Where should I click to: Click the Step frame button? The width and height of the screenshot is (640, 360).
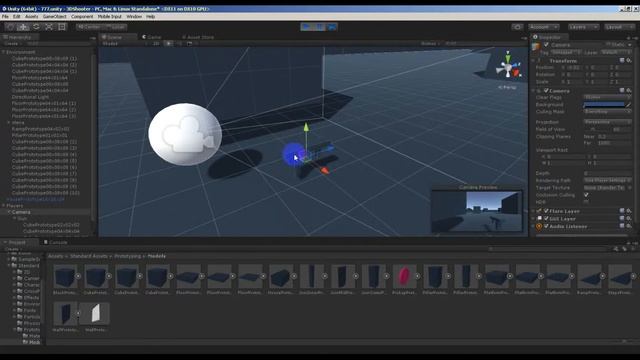click(x=332, y=27)
